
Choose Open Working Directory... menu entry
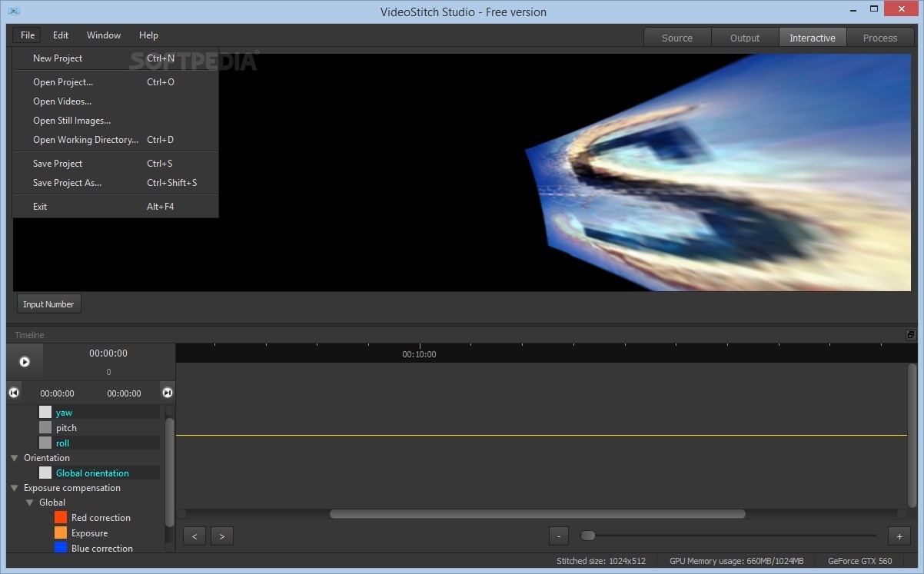click(115, 140)
